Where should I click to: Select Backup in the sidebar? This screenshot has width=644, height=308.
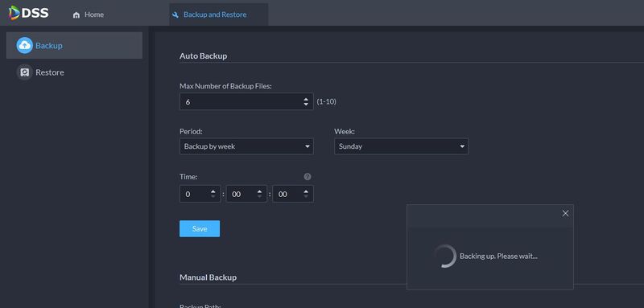point(74,46)
